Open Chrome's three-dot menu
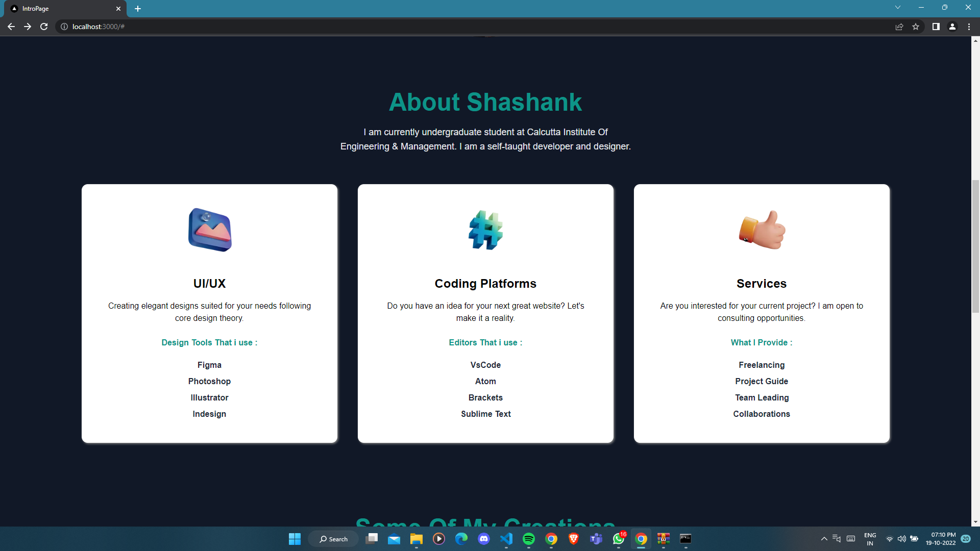Viewport: 980px width, 551px height. click(969, 27)
